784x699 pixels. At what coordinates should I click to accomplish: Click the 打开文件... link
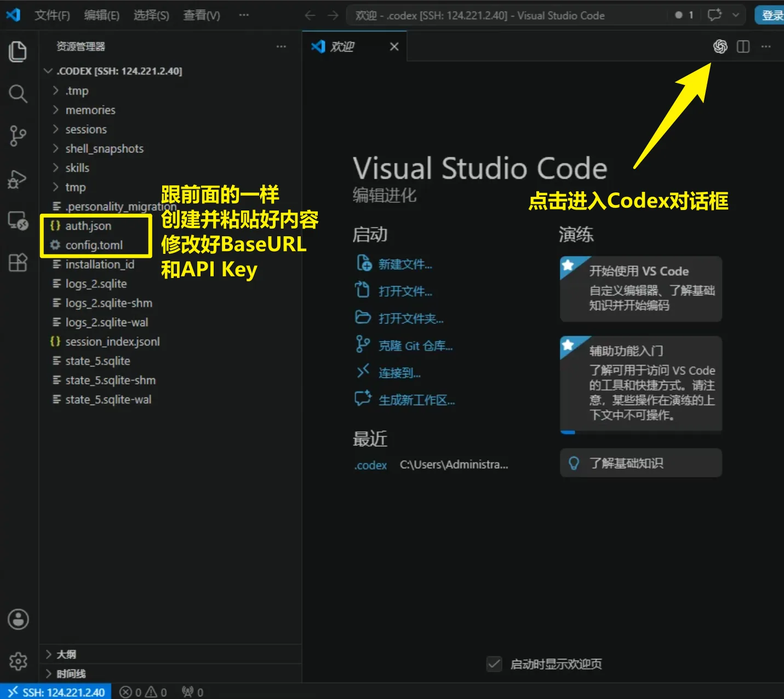click(x=405, y=291)
